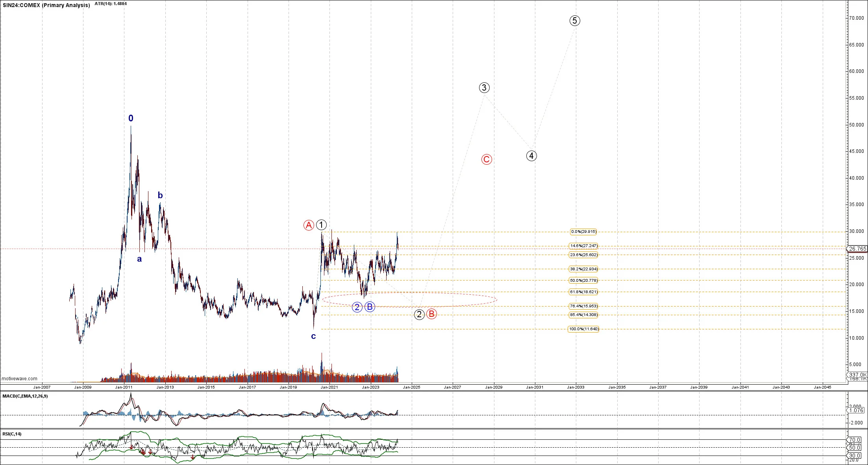Click the red circled A label

pos(309,225)
